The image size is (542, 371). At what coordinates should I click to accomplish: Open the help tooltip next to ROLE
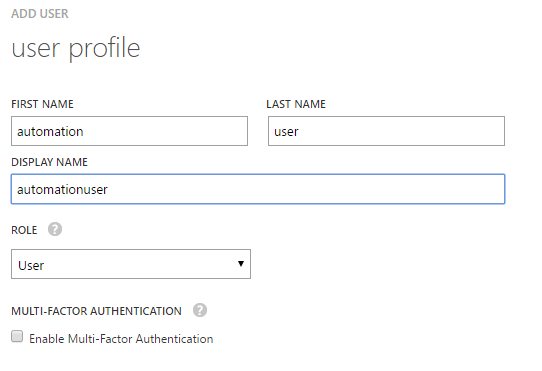55,229
